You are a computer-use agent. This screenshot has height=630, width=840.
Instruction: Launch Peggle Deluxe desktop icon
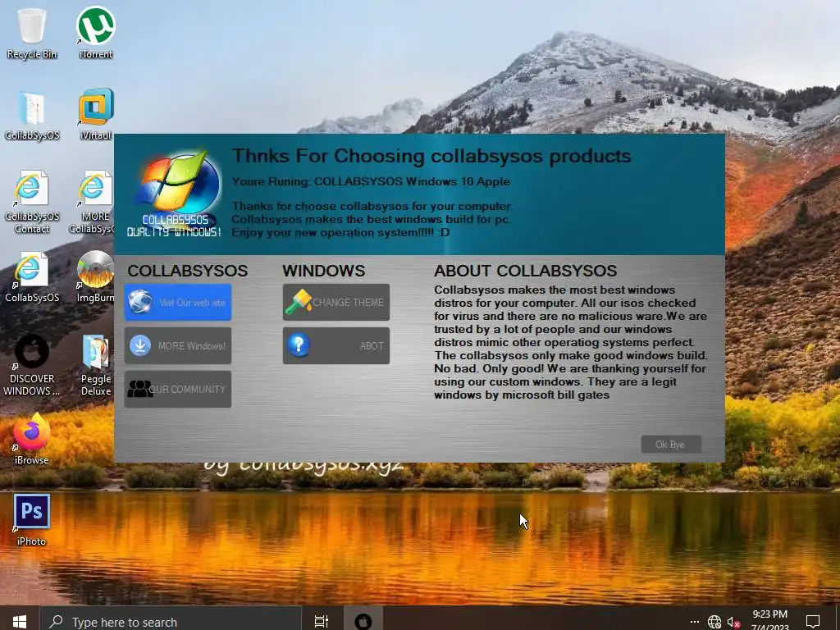click(x=96, y=365)
